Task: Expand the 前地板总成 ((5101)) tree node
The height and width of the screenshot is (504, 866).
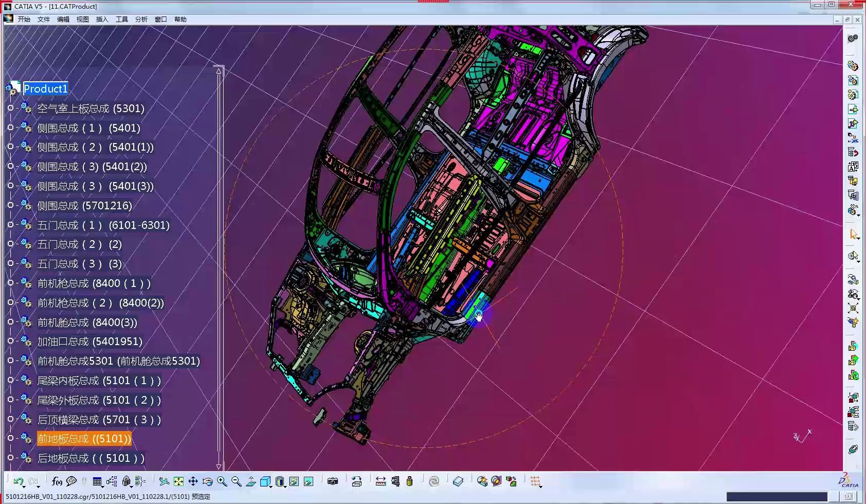Action: (10, 438)
